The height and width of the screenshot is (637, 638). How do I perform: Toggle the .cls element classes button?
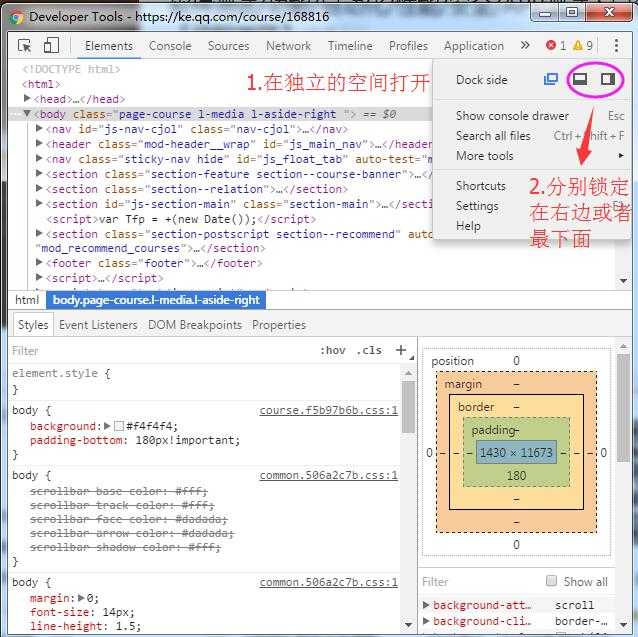pos(369,350)
